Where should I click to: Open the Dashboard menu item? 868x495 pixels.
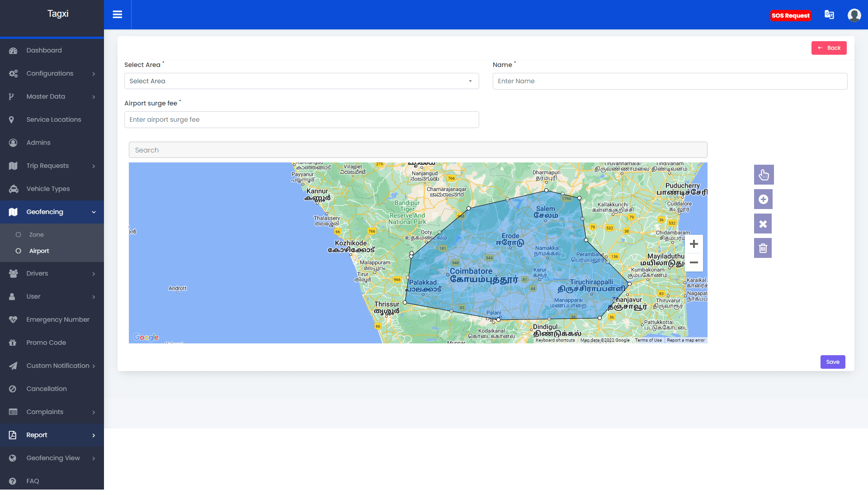tap(52, 51)
